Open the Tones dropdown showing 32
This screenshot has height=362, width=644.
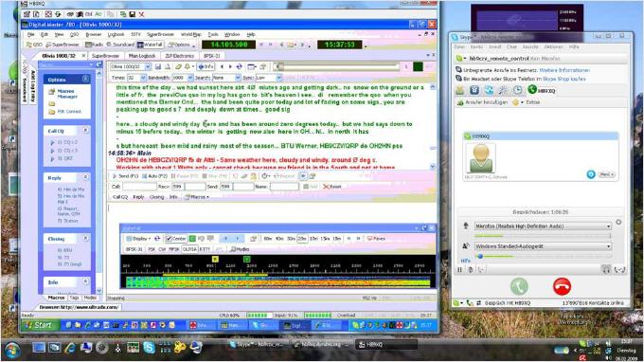tap(136, 78)
